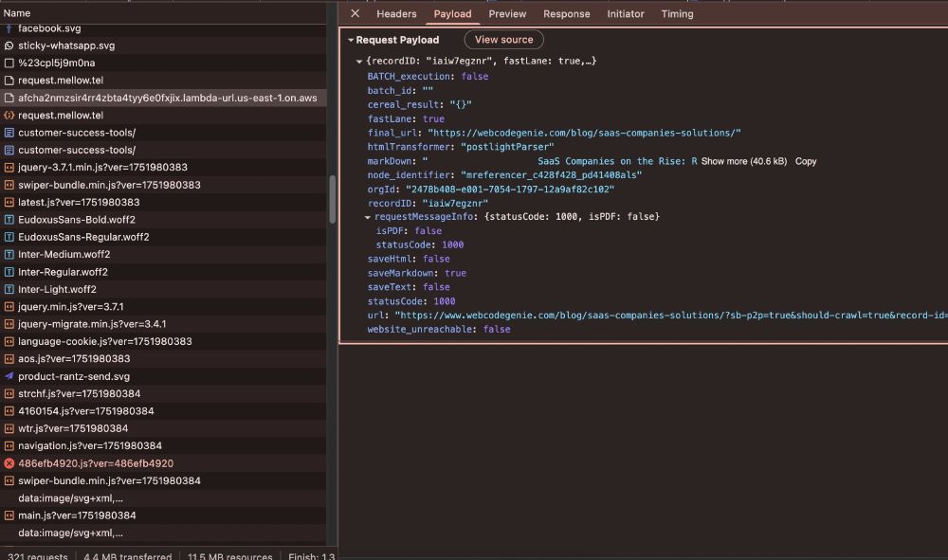Collapse the root recordID object
The height and width of the screenshot is (560, 948).
pos(359,61)
